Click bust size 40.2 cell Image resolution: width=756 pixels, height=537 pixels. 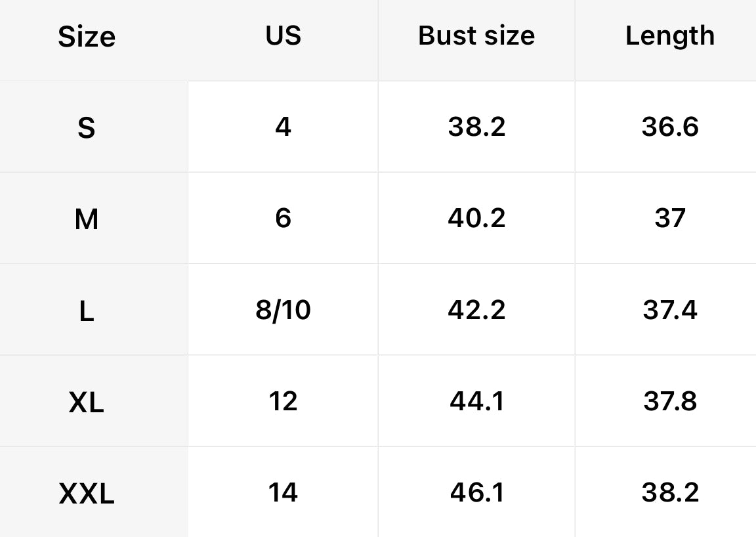[476, 218]
